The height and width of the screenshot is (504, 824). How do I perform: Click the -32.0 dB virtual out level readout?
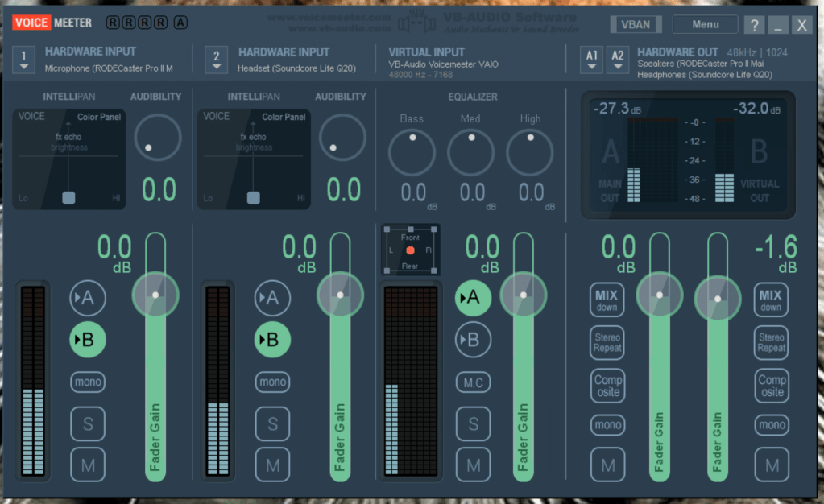coord(756,109)
